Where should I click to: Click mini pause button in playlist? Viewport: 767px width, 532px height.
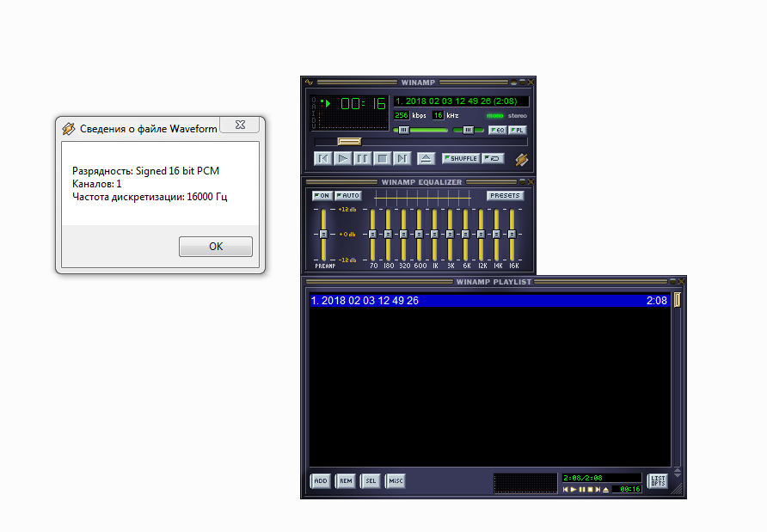[x=581, y=490]
